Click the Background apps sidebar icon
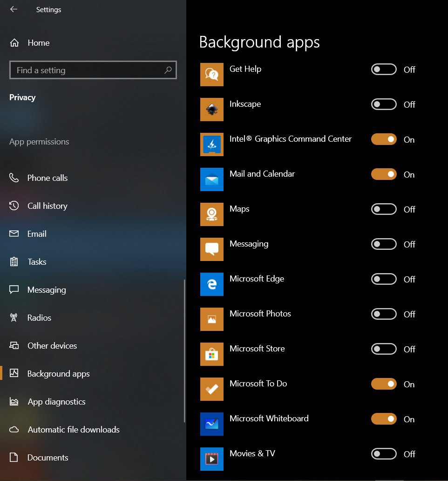Image resolution: width=448 pixels, height=481 pixels. coord(14,373)
